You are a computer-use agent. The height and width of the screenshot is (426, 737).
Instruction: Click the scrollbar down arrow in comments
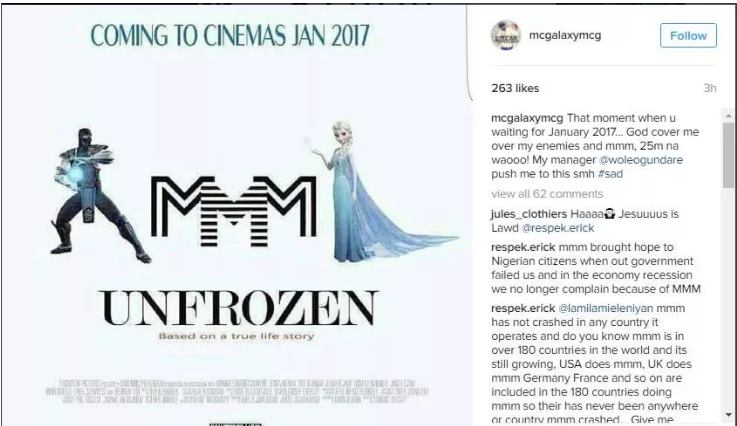click(729, 415)
